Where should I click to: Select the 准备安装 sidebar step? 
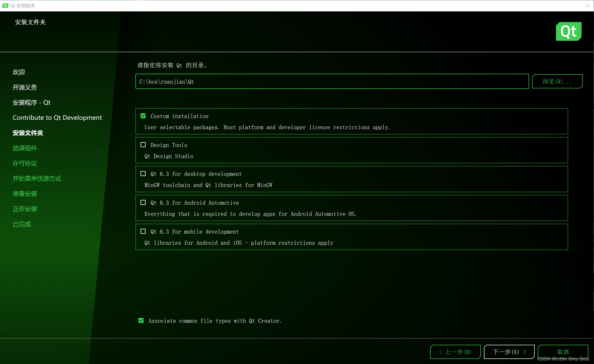pos(25,194)
